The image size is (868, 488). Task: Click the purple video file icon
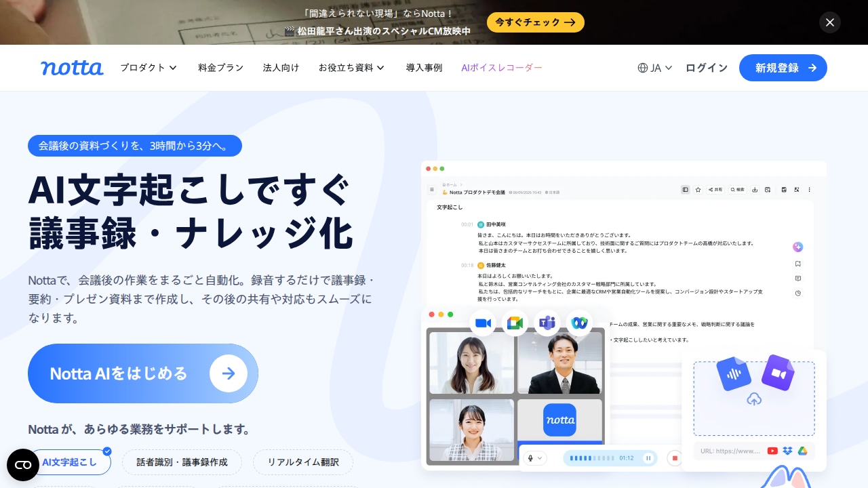777,373
